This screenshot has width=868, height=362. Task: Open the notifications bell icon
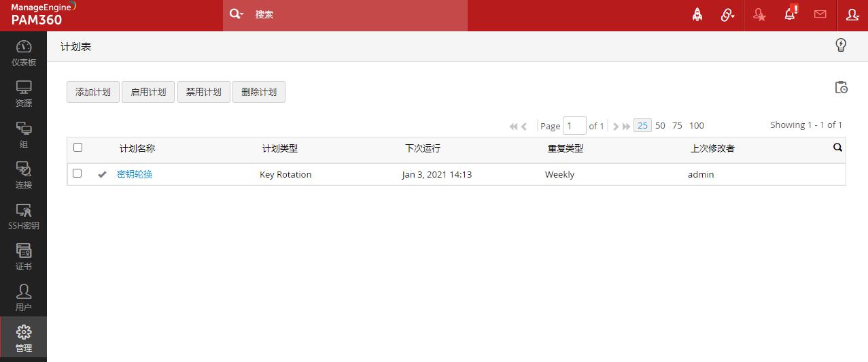[x=790, y=14]
